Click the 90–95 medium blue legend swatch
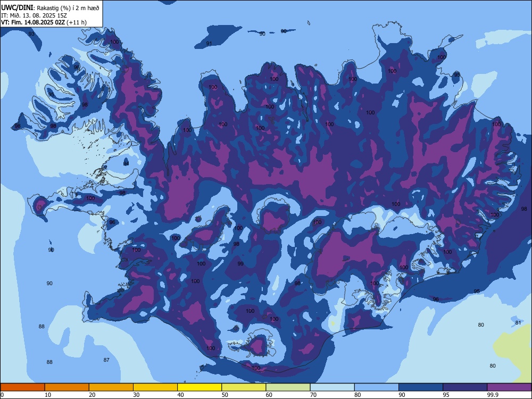 tap(421, 387)
